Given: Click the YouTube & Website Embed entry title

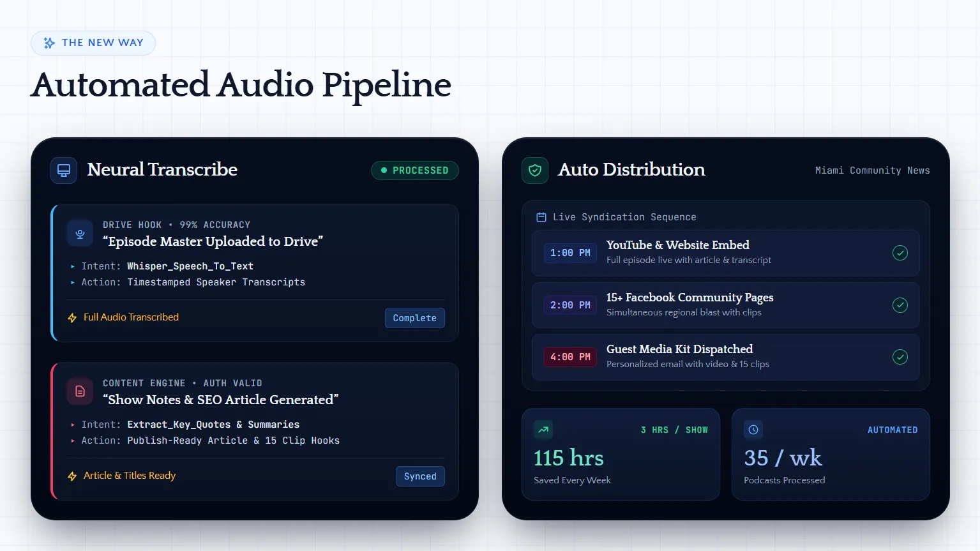Looking at the screenshot, I should [678, 245].
